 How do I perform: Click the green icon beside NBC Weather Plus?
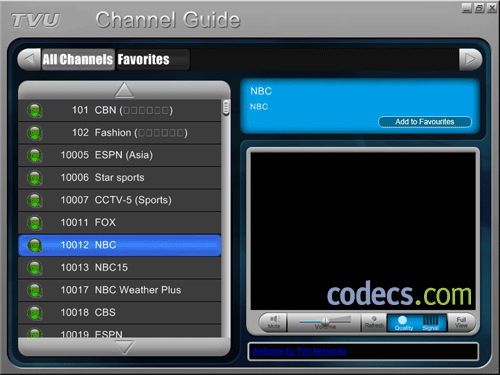click(x=35, y=290)
